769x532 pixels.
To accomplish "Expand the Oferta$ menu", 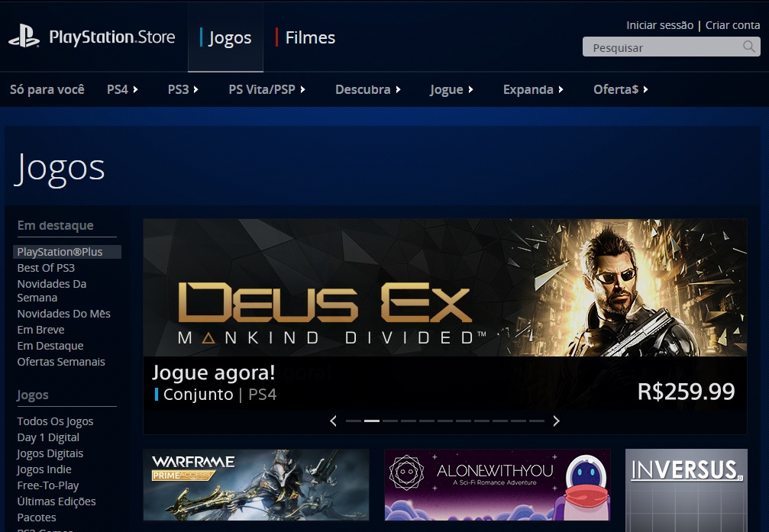I will [x=620, y=89].
